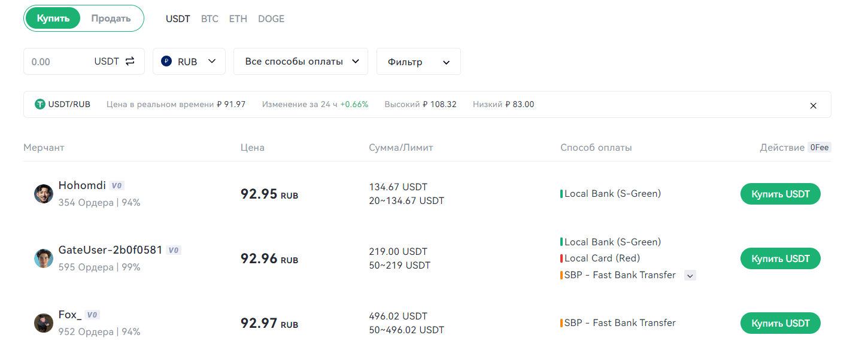
Task: Click the USDT/RUB Tether logo icon
Action: [40, 104]
